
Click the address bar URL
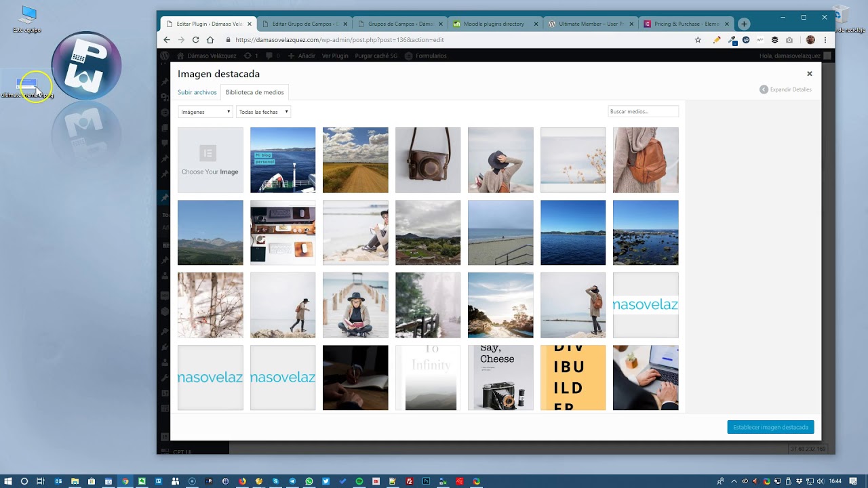click(339, 40)
